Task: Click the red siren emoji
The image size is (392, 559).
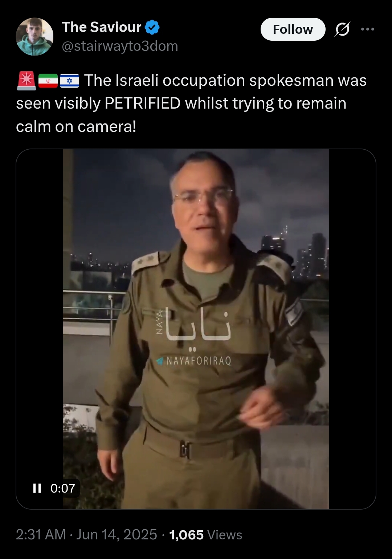Action: click(26, 81)
